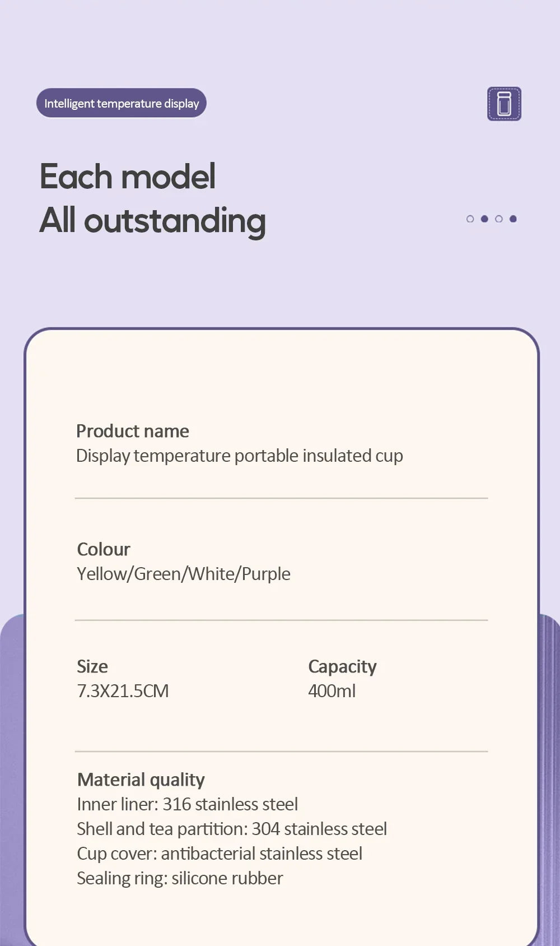Click the "All outstanding" heading line
The width and height of the screenshot is (560, 946).
152,220
